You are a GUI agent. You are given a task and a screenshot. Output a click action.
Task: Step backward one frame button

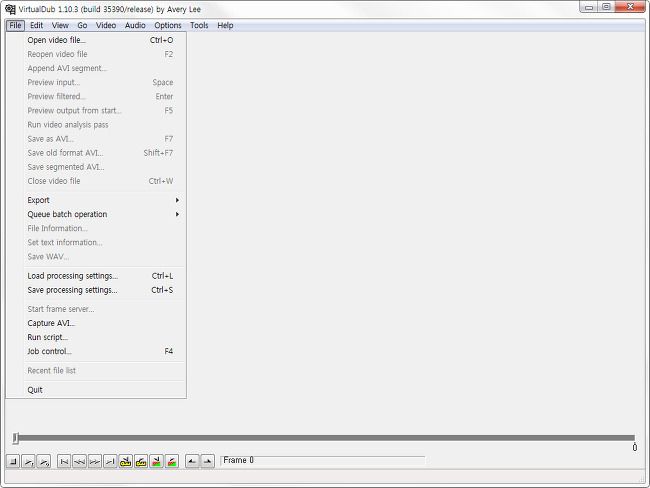[x=79, y=461]
